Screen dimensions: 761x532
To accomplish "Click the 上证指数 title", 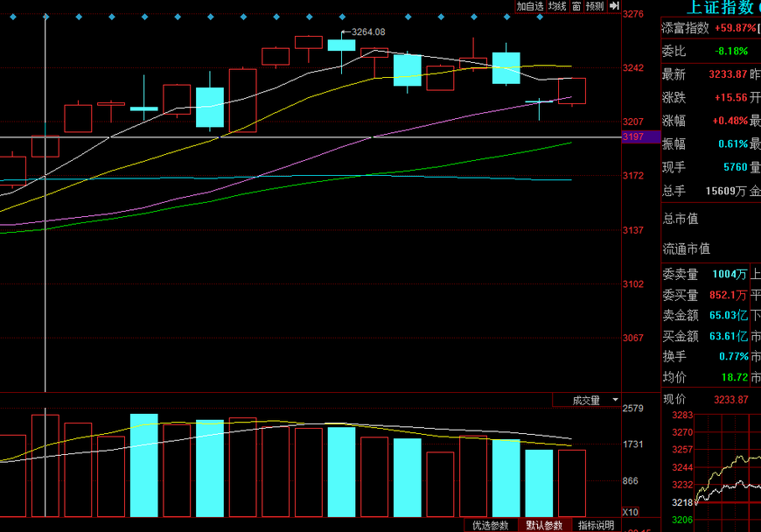I will pos(721,7).
